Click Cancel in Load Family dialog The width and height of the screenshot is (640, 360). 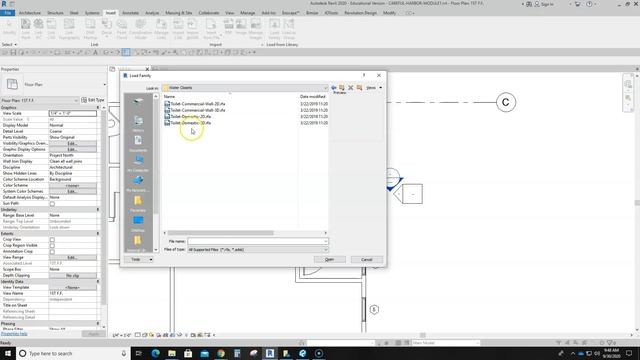point(367,260)
